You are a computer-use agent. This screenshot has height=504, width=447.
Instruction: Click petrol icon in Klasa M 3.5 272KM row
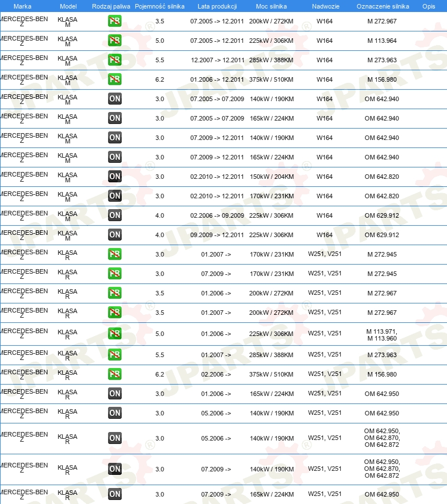[x=115, y=21]
